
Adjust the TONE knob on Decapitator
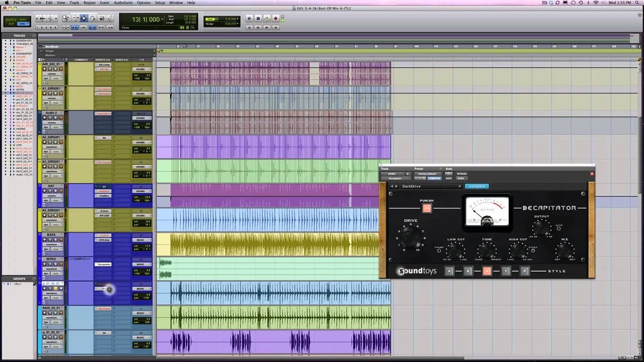point(487,250)
